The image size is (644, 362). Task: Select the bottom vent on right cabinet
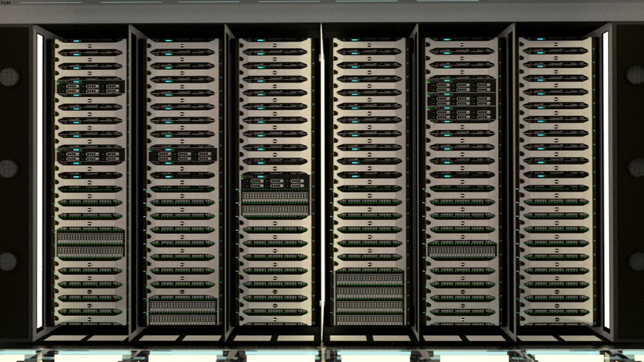coord(635,261)
